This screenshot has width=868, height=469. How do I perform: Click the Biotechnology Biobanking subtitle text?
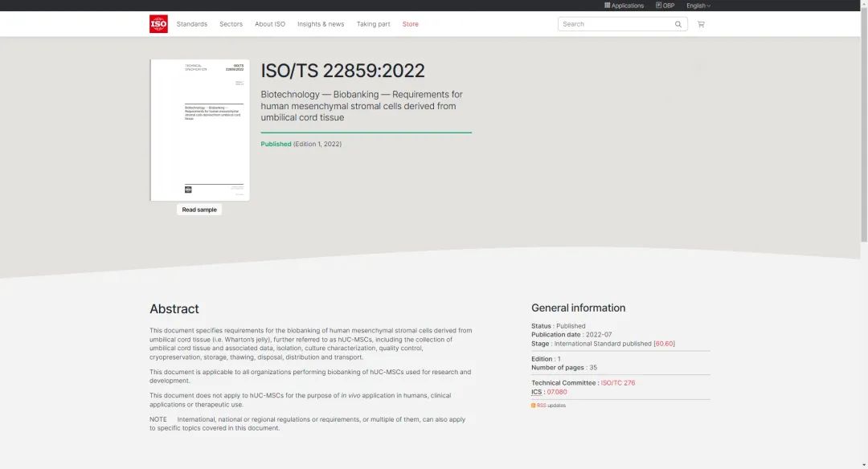[x=362, y=106]
